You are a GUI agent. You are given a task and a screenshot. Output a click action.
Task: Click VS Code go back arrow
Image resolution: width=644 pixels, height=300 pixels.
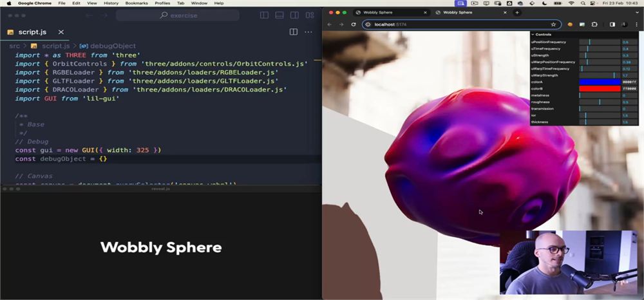(x=90, y=15)
